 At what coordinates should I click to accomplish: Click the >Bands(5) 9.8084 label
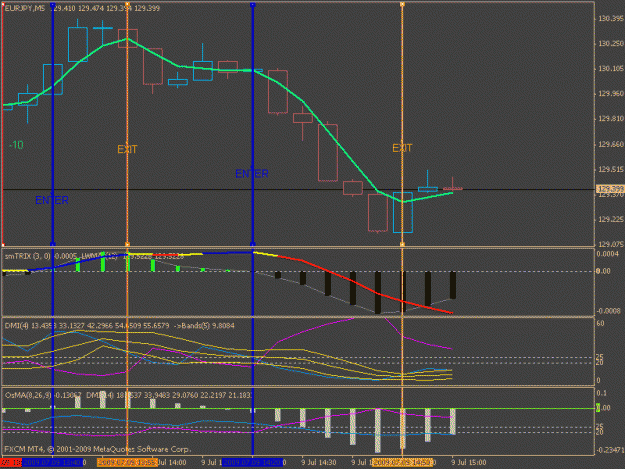(x=204, y=326)
